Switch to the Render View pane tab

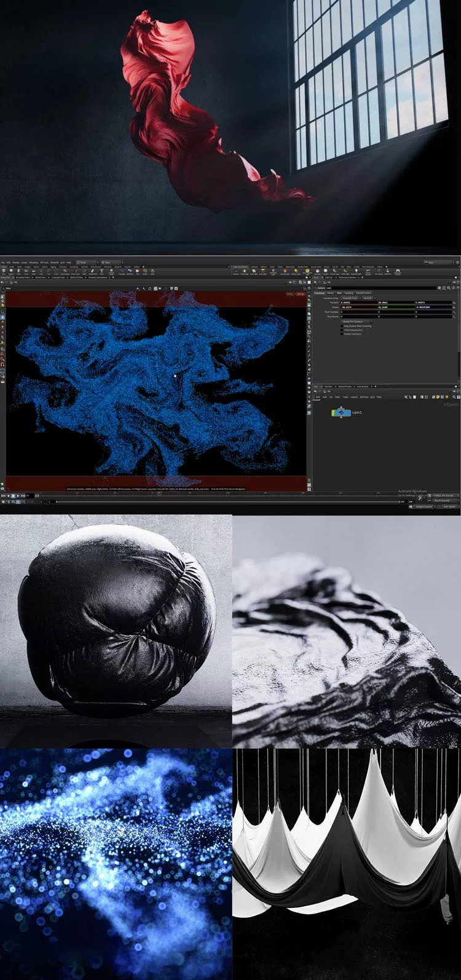(41, 277)
